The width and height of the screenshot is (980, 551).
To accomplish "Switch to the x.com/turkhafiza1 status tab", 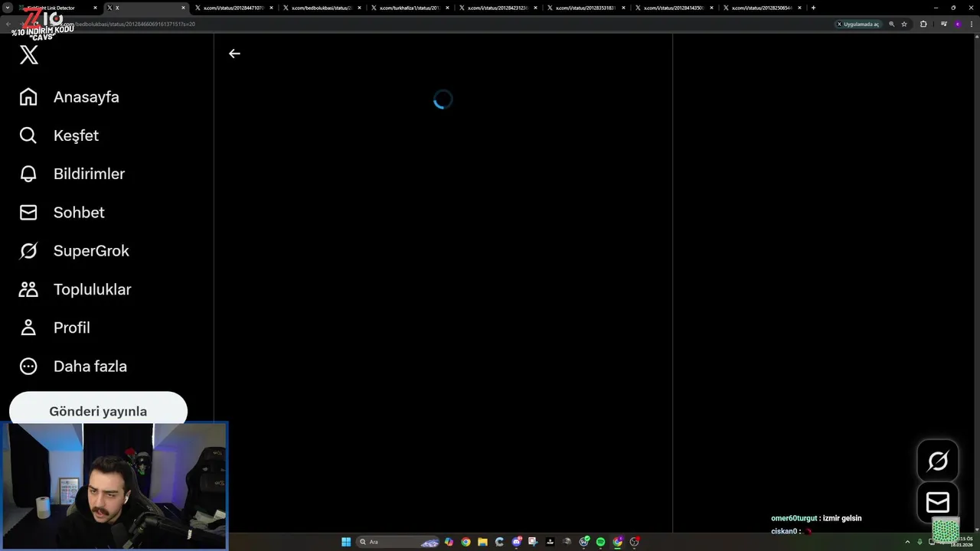I will coord(410,8).
